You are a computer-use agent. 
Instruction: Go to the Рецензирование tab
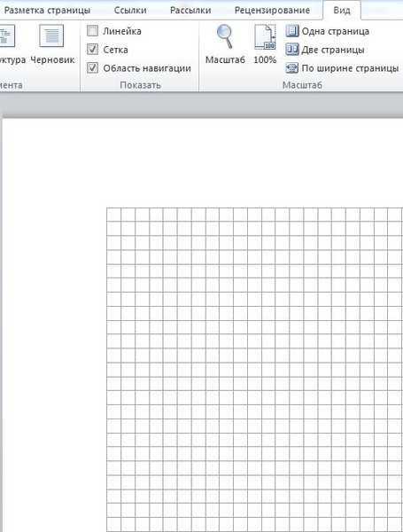[x=272, y=10]
